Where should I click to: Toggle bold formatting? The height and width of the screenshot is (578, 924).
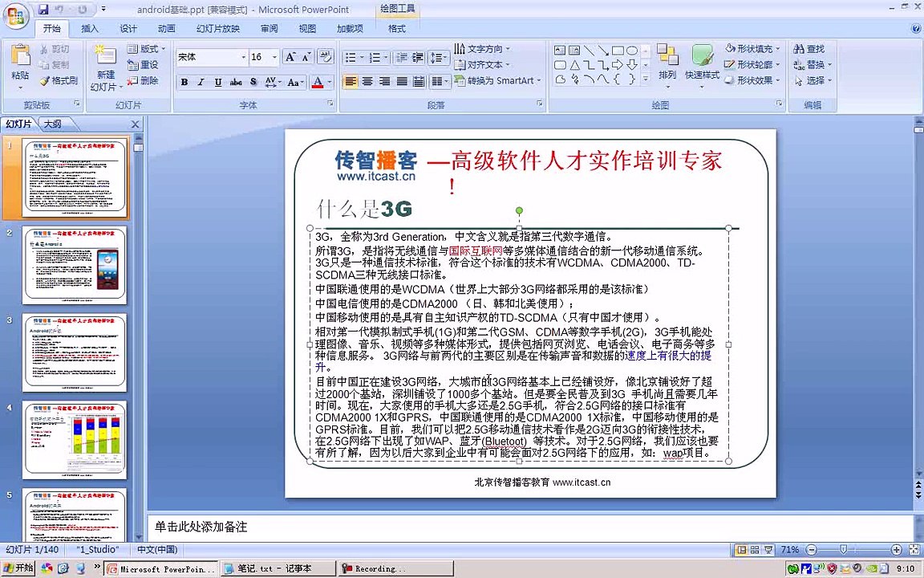point(184,82)
